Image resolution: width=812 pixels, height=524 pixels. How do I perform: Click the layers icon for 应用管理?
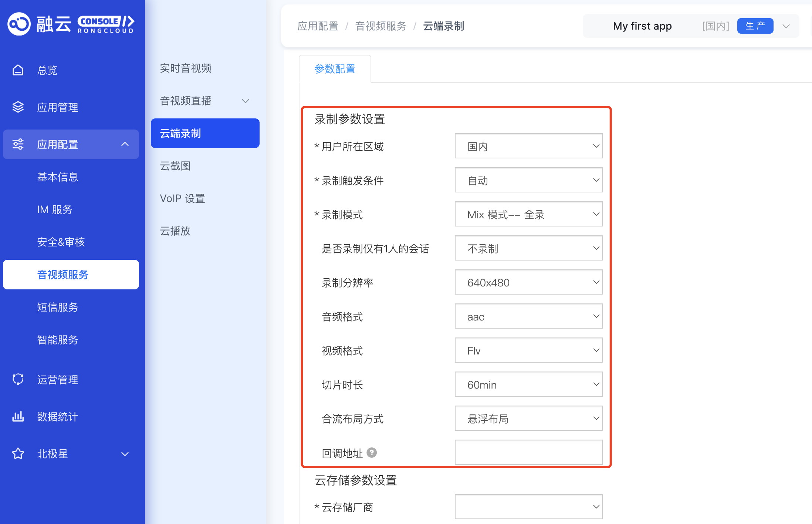(18, 107)
